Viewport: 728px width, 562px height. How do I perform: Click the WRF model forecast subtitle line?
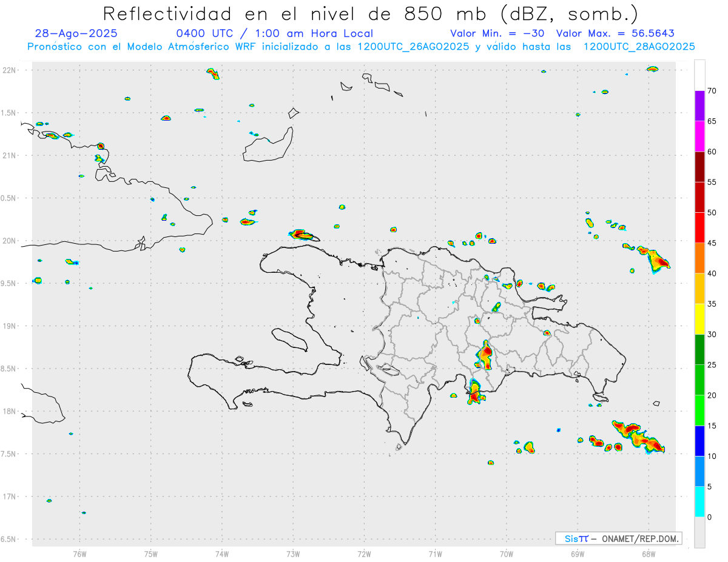[x=361, y=46]
